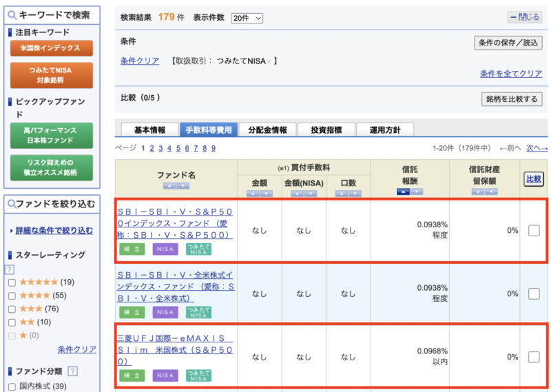Check the three-star rating filter (76)
The image size is (551, 392).
point(12,309)
